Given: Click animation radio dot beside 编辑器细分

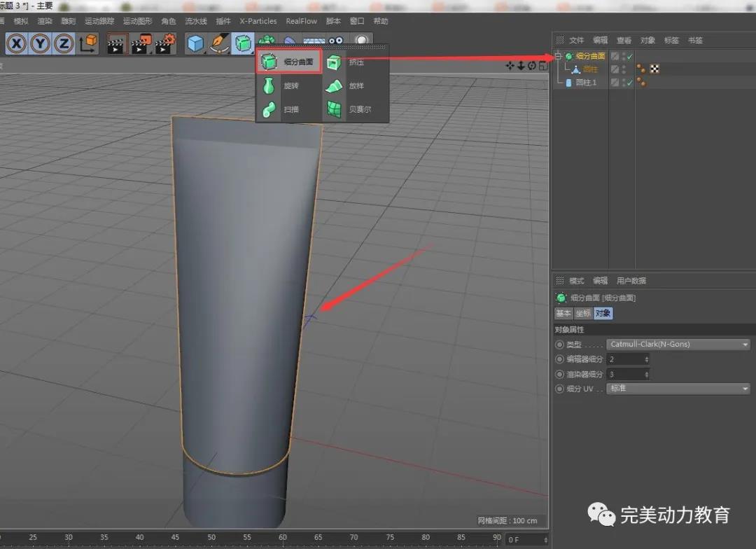Looking at the screenshot, I should point(559,359).
